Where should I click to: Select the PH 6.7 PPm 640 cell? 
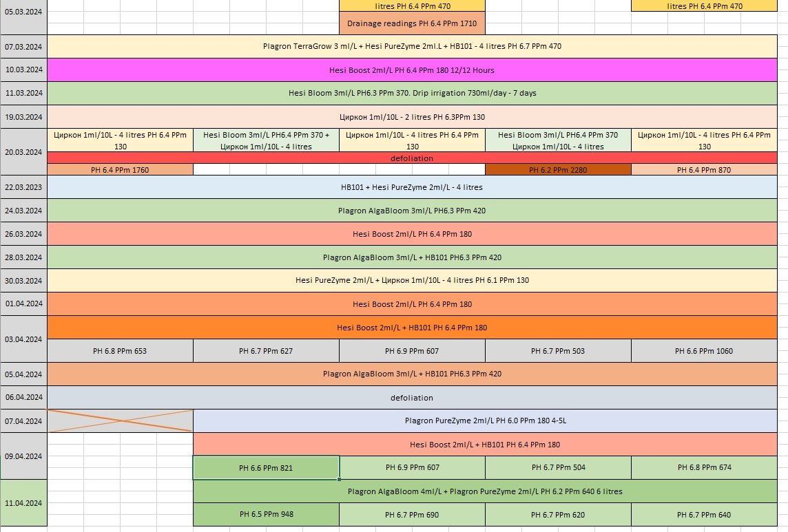click(704, 514)
